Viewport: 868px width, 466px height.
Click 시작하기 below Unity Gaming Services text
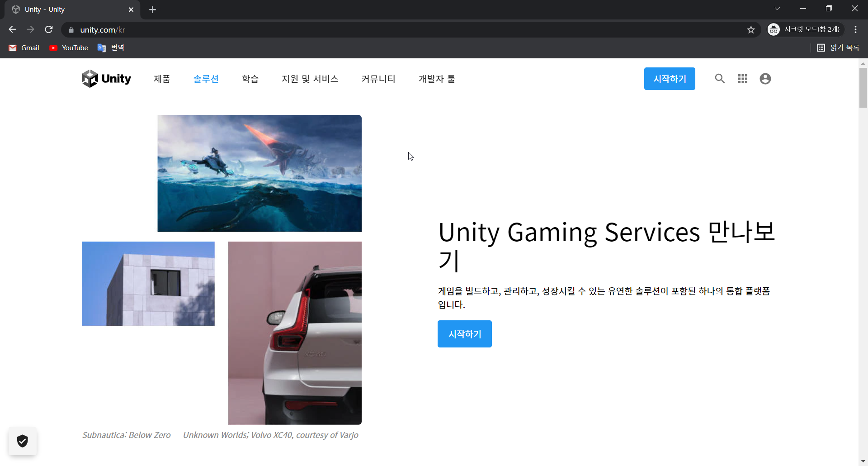pos(465,334)
